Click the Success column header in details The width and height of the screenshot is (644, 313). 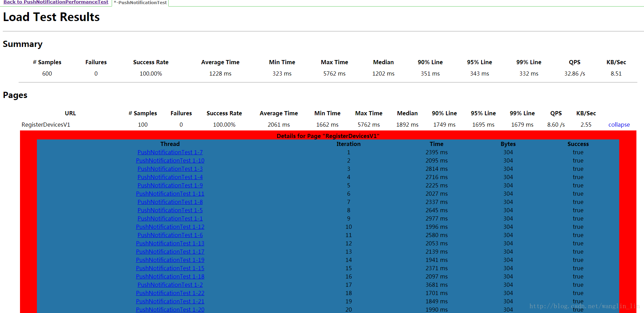[x=578, y=144]
